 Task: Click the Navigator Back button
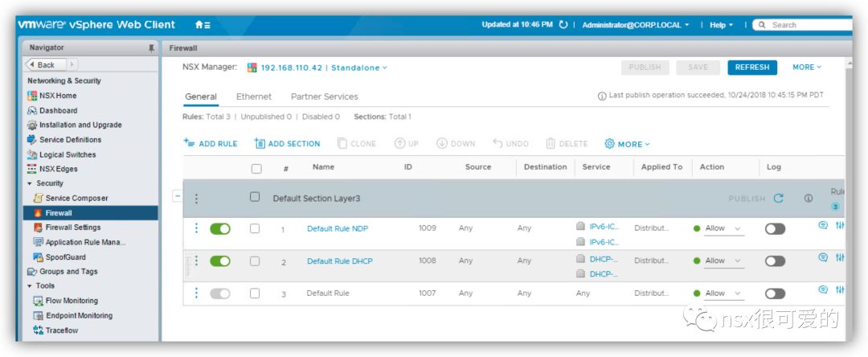click(45, 65)
